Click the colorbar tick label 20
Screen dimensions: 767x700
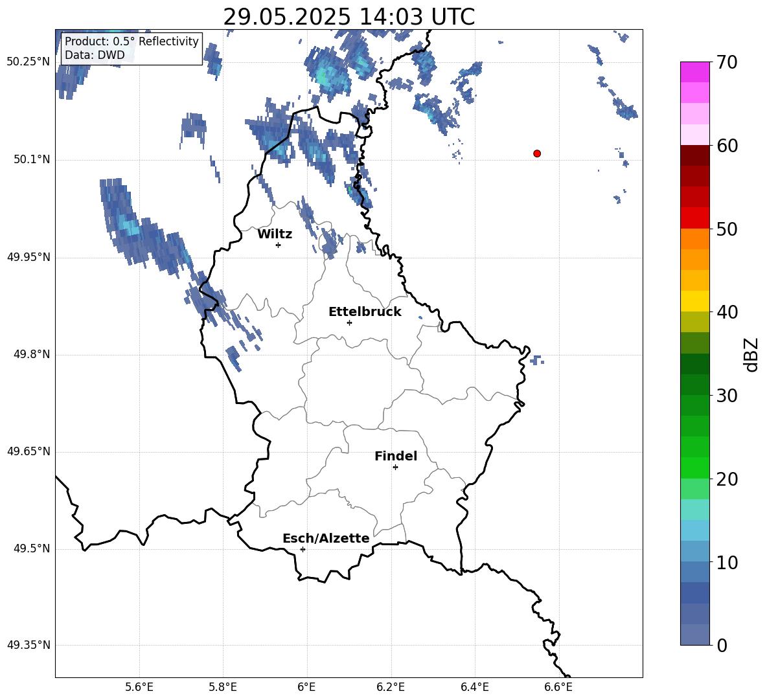(x=727, y=479)
